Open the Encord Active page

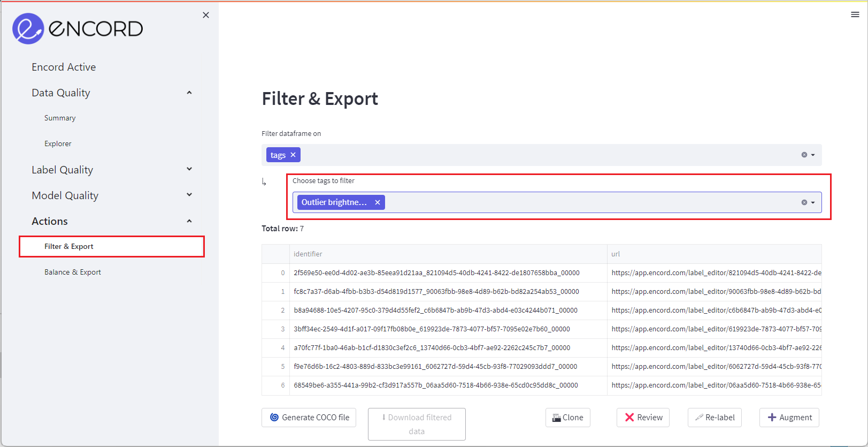[64, 67]
